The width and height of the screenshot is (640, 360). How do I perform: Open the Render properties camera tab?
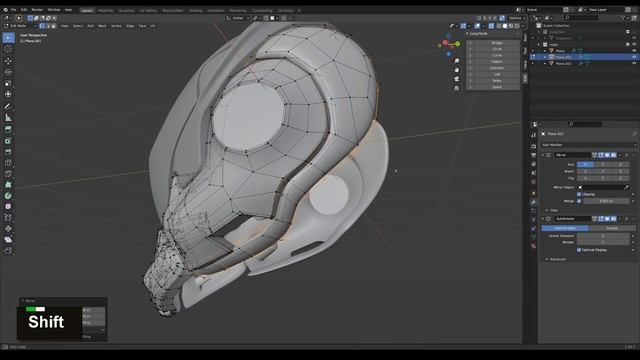click(533, 146)
